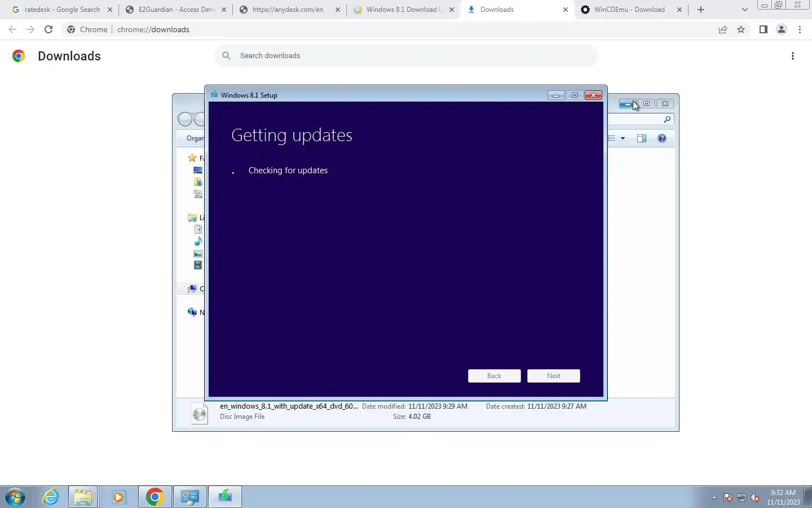Open the Chrome tab search chevron
The image size is (812, 508).
pyautogui.click(x=744, y=10)
